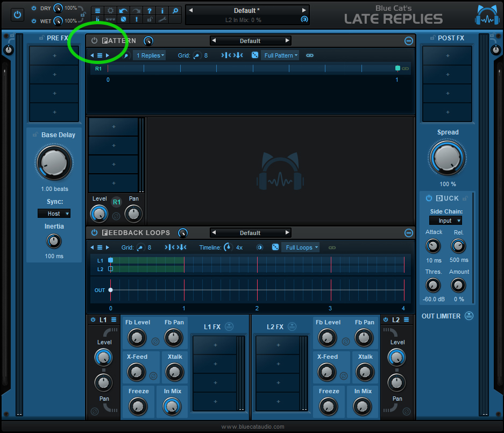The height and width of the screenshot is (433, 504).
Task: Click the Inertia knob
Action: click(x=54, y=241)
